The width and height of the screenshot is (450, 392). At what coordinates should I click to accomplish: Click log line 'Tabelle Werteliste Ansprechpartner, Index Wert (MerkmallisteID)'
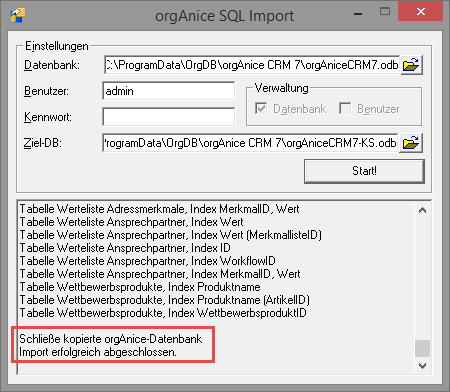[171, 235]
